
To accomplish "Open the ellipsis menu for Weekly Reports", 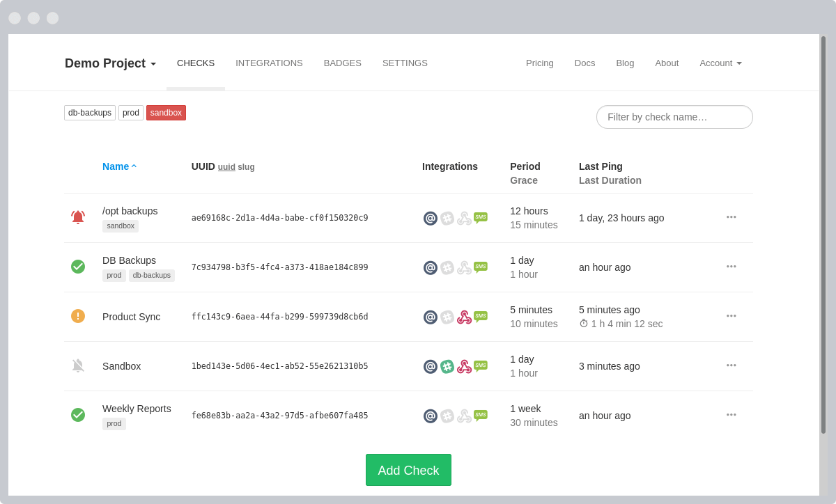I will pos(731,415).
